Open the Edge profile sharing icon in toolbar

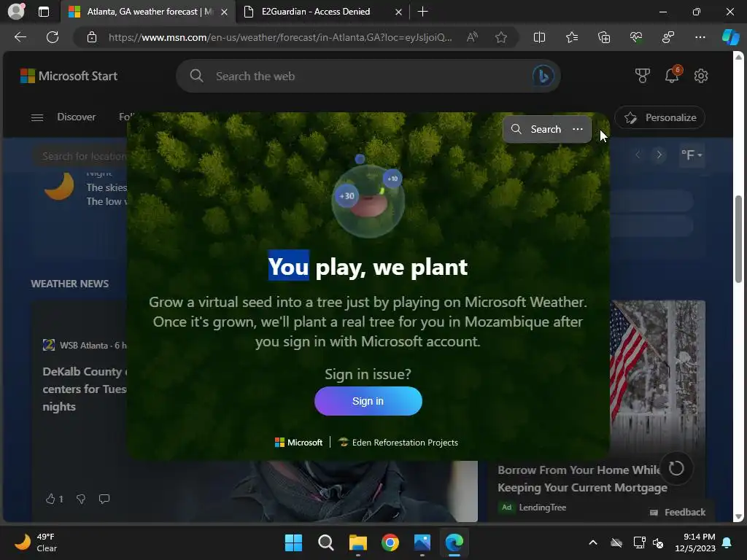coord(668,37)
